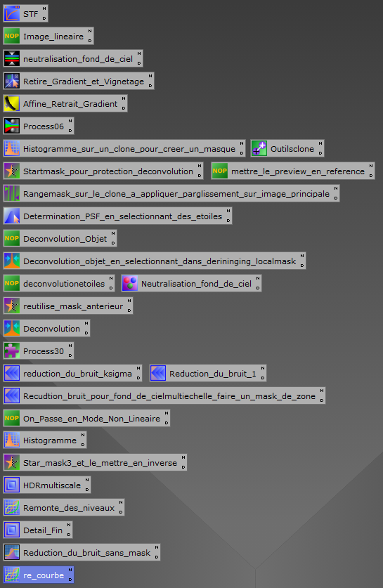Click the reutilise_mask_anterieur star icon
The width and height of the screenshot is (383, 588).
(12, 306)
